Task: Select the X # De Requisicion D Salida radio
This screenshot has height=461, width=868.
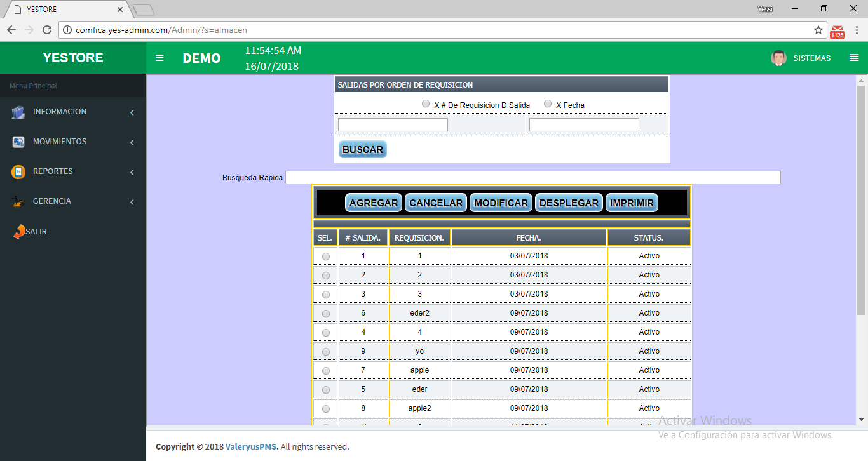Action: tap(426, 104)
